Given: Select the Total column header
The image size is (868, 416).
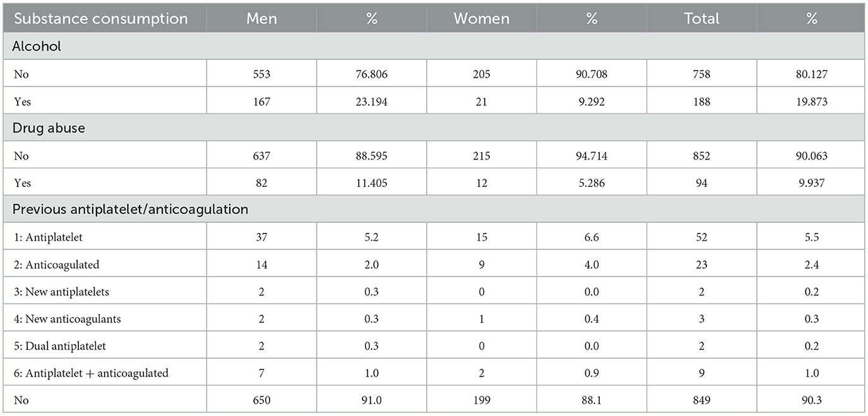Looking at the screenshot, I should (x=701, y=18).
